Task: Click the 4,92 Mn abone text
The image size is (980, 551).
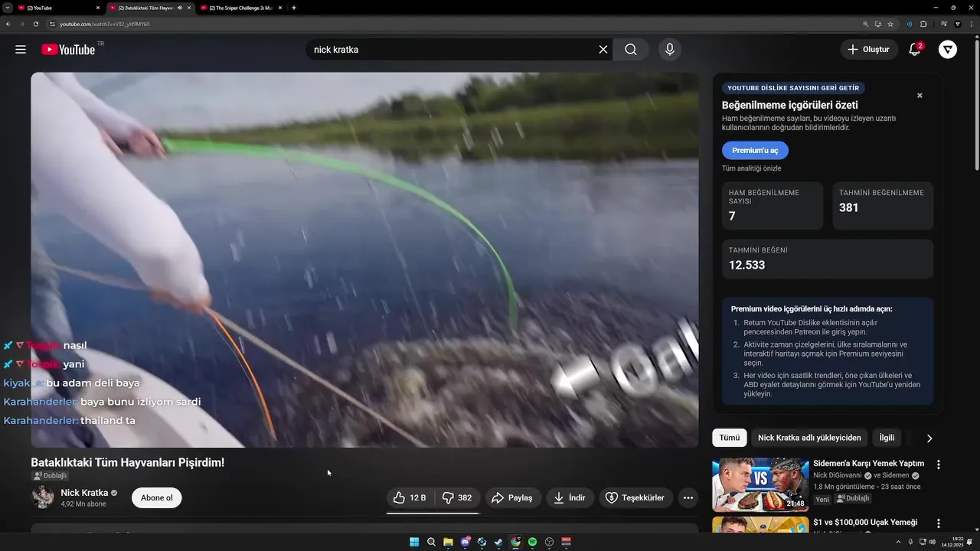Action: click(x=83, y=504)
